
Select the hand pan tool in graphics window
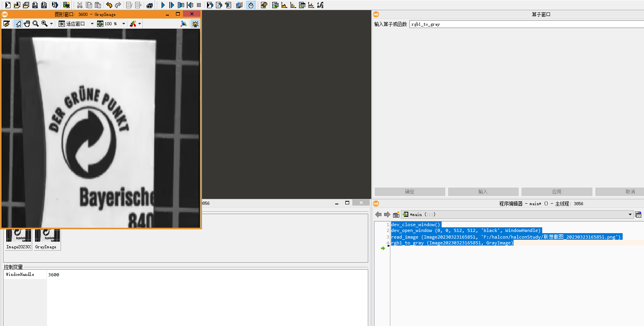tap(27, 24)
